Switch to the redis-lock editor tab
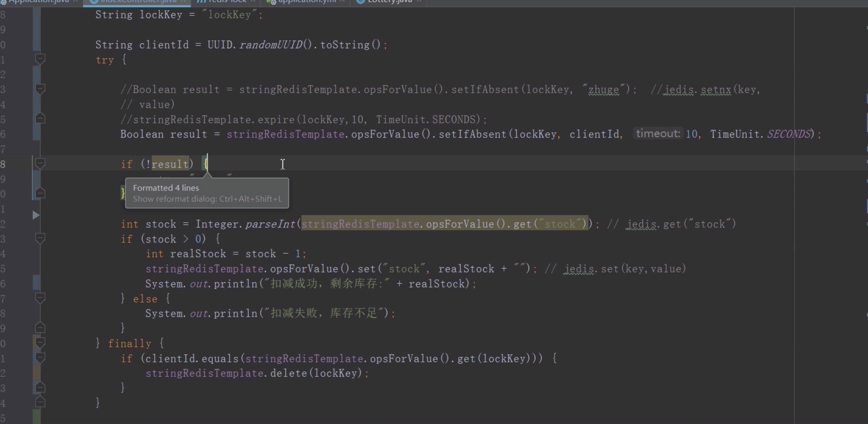Image resolution: width=868 pixels, height=424 pixels. [x=225, y=2]
